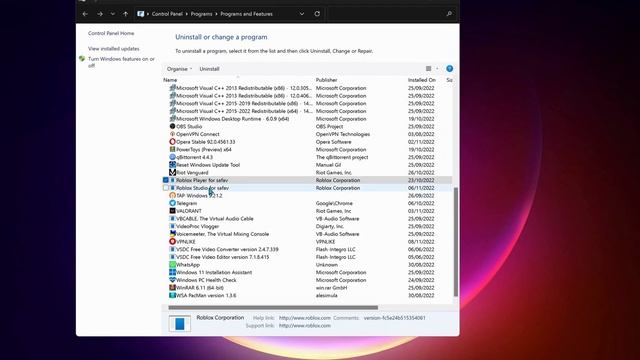640x360 pixels.
Task: Select OpenVPN Connect icon
Action: [172, 134]
